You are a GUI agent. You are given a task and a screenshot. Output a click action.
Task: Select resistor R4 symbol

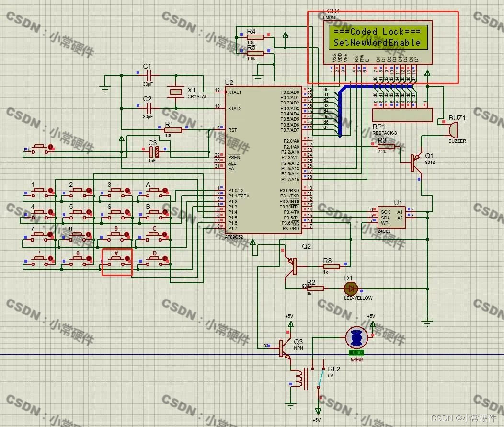click(255, 37)
